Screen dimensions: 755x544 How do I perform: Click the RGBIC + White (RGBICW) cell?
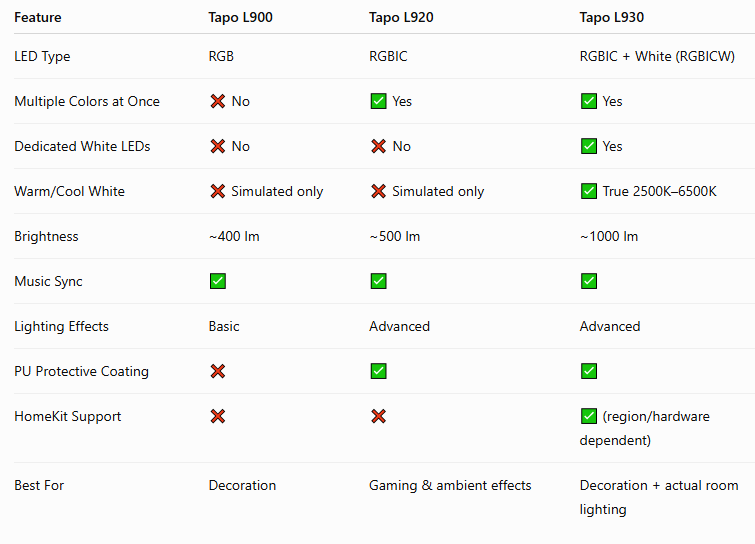point(657,56)
